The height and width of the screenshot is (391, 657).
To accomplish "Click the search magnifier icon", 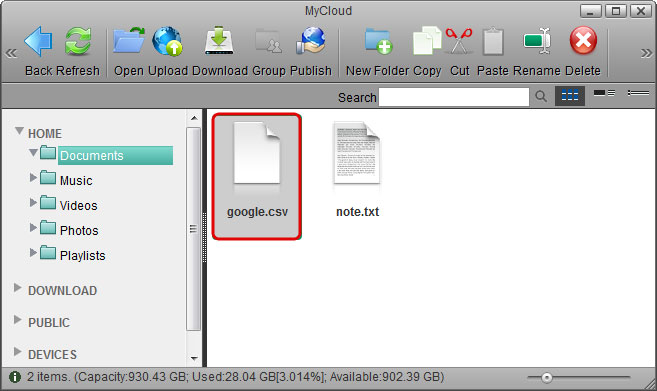I will coord(541,96).
